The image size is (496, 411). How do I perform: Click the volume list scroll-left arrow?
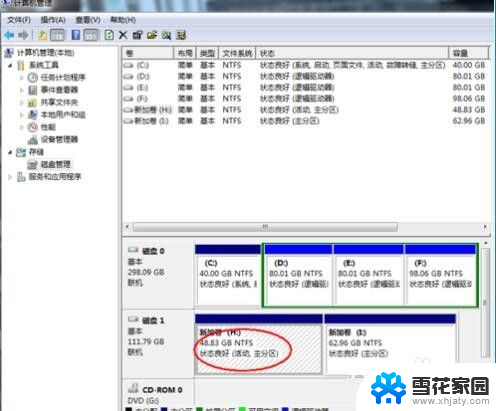(127, 227)
